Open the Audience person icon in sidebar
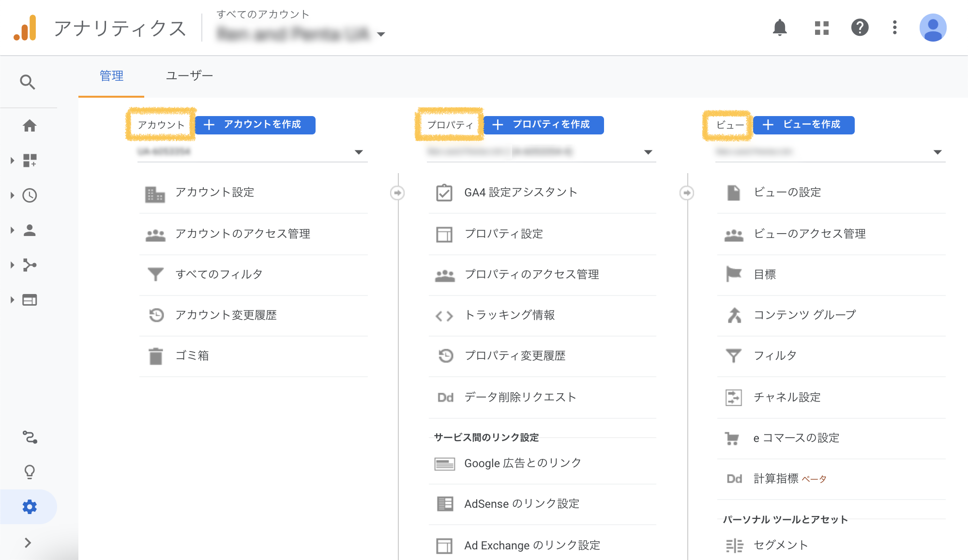 (30, 230)
